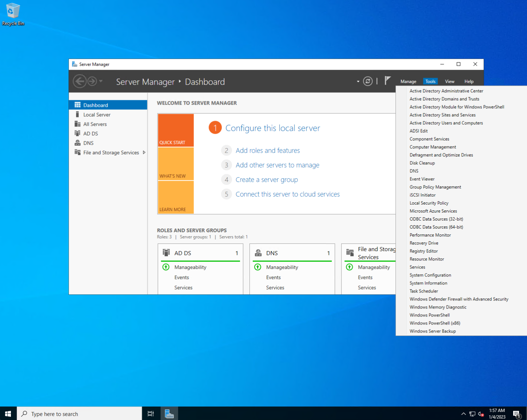527x420 pixels.
Task: Click the DNS role tile icon
Action: click(x=258, y=253)
